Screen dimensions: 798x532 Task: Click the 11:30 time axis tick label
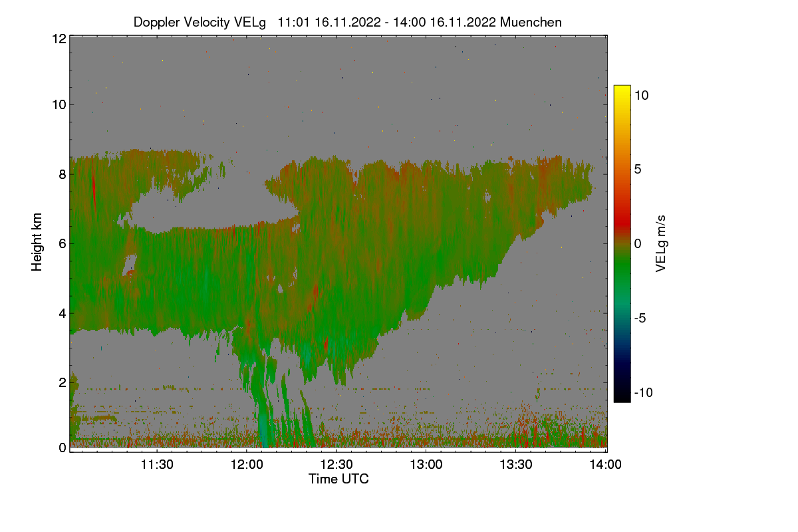[157, 465]
